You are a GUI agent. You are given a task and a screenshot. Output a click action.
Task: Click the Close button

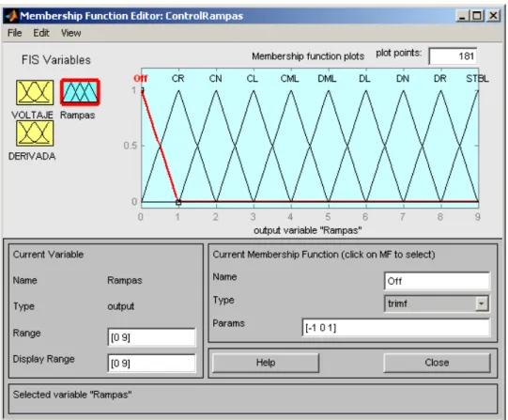tap(437, 363)
